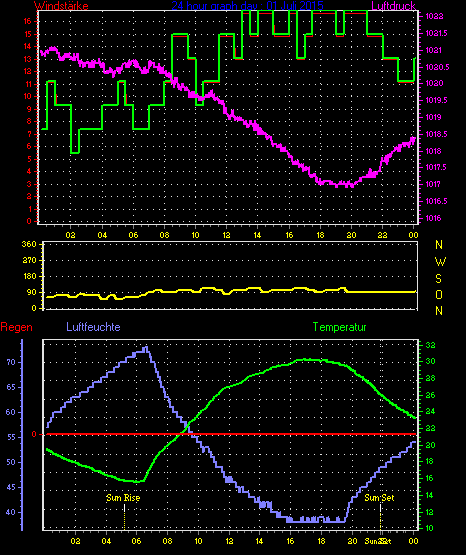Click the 40 humidity axis value
The width and height of the screenshot is (466, 555).
[x=11, y=512]
